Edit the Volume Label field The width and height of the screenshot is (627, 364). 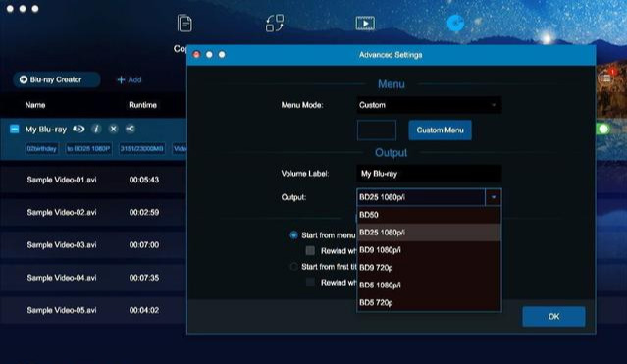[429, 174]
